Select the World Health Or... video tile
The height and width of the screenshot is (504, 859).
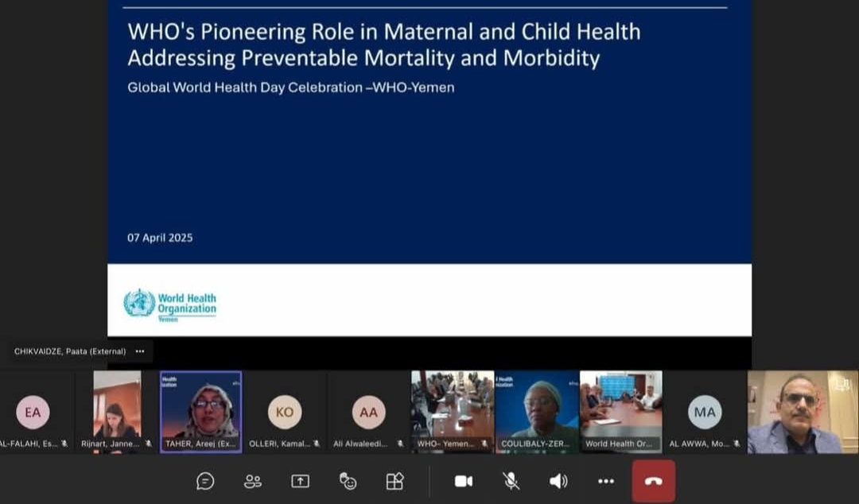[x=621, y=412]
